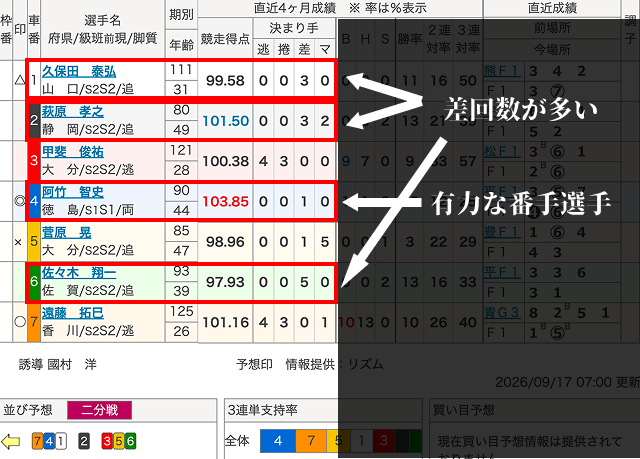Click period number 125 for 遠藤 拓巳
The image size is (640, 459).
pos(182,312)
